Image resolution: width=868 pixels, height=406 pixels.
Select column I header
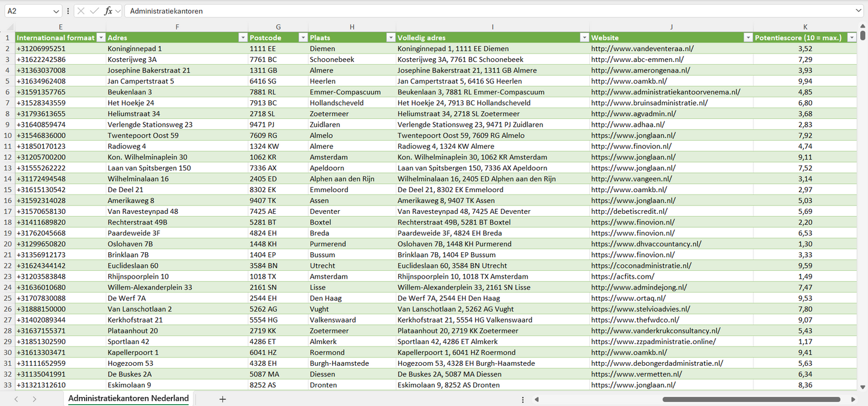493,26
